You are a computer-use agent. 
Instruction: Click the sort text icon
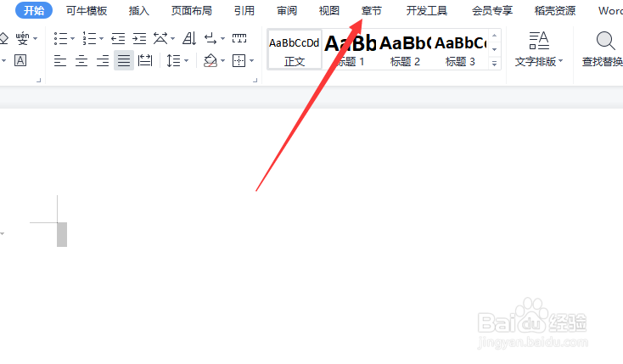pyautogui.click(x=189, y=38)
